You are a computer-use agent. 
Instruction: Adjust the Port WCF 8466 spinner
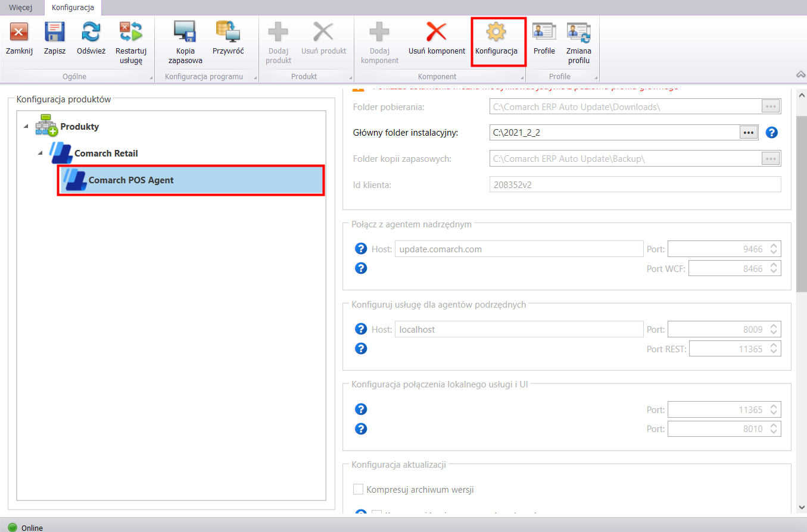click(774, 268)
